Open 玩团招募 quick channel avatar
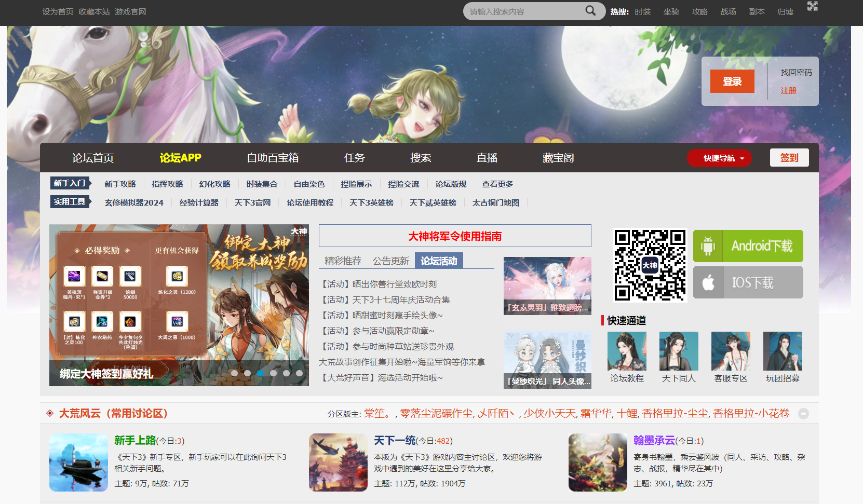The height and width of the screenshot is (504, 863). click(783, 351)
